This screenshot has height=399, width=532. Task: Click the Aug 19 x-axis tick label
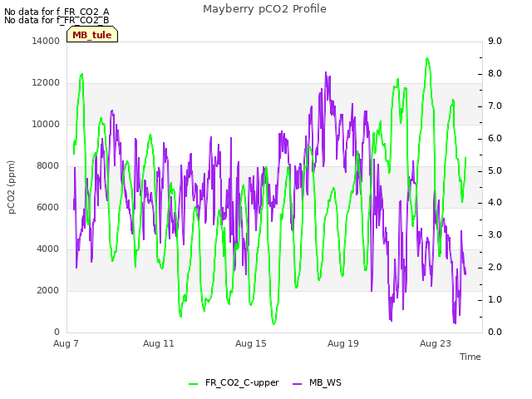coord(343,343)
